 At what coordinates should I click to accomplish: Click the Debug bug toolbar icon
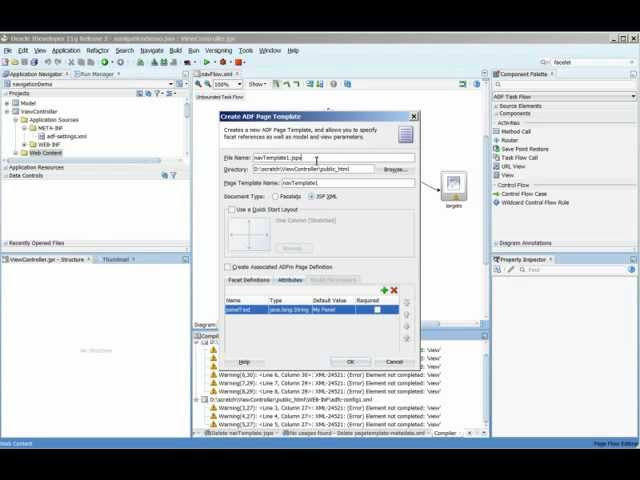tap(223, 62)
